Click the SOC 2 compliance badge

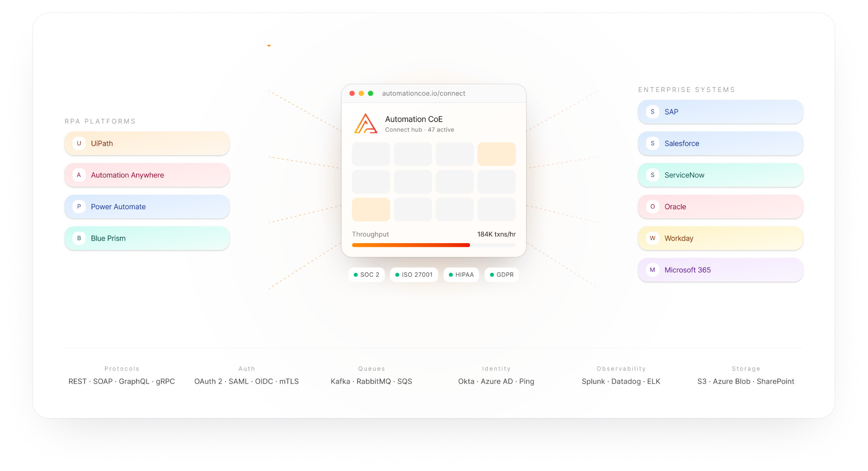(x=367, y=274)
